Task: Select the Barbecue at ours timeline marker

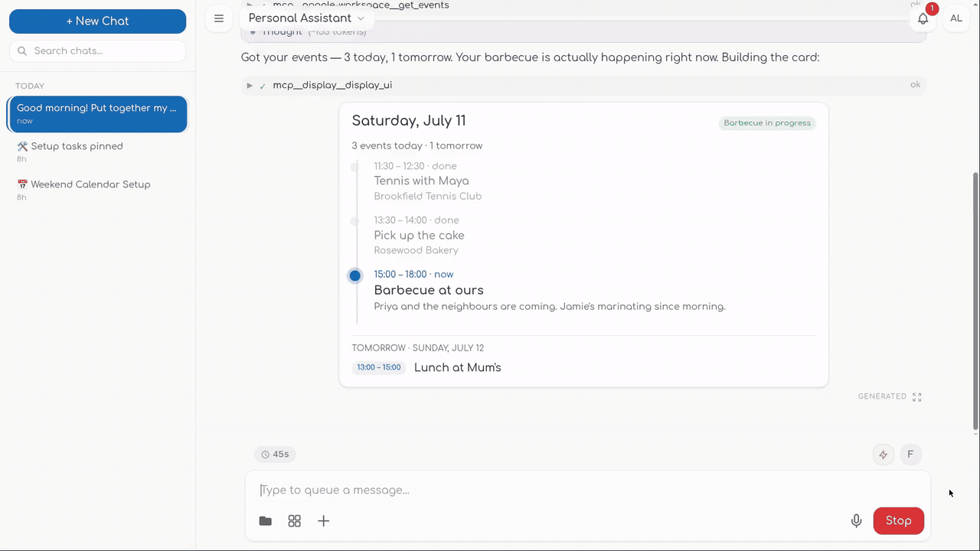Action: tap(354, 275)
